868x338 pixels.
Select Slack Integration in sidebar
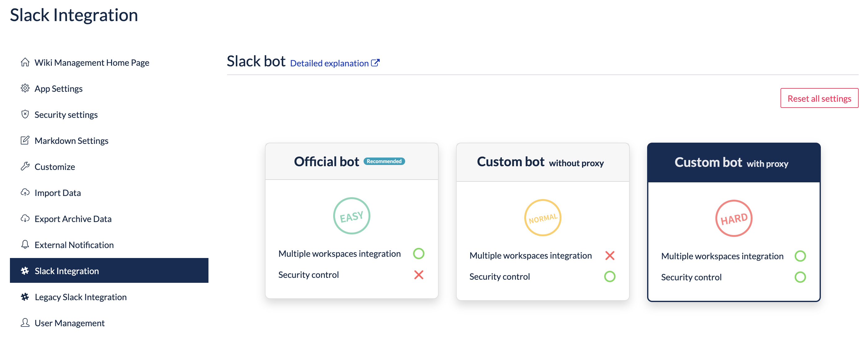click(109, 271)
